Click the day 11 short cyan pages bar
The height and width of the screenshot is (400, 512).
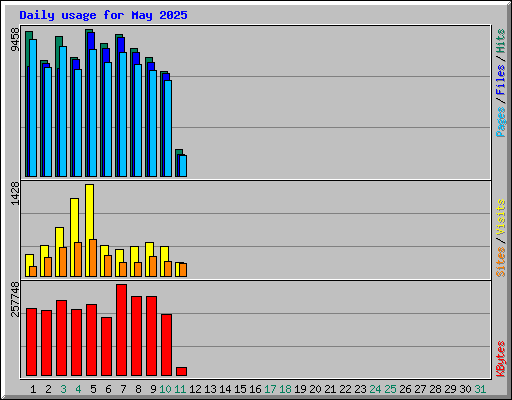(x=183, y=166)
